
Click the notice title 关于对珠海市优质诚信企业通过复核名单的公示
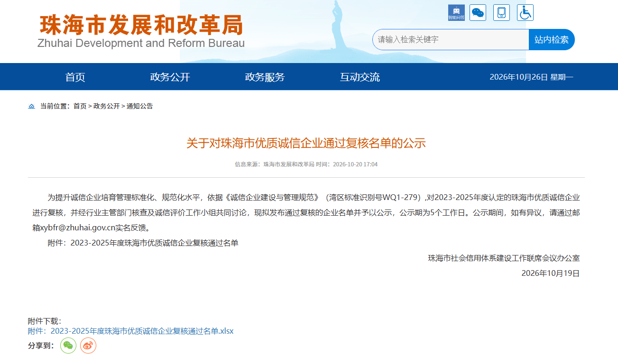[306, 143]
